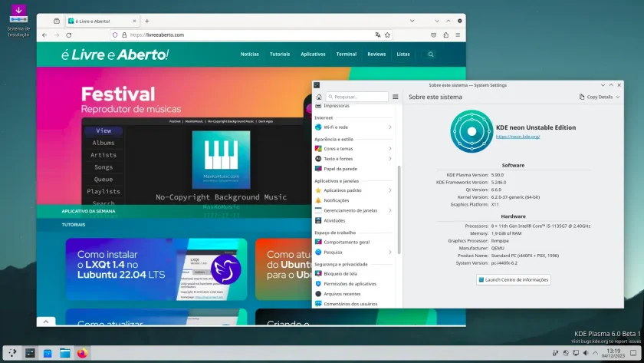Image resolution: width=644 pixels, height=363 pixels.
Task: Click the System Settings sidebar scrollbar
Action: [x=399, y=210]
